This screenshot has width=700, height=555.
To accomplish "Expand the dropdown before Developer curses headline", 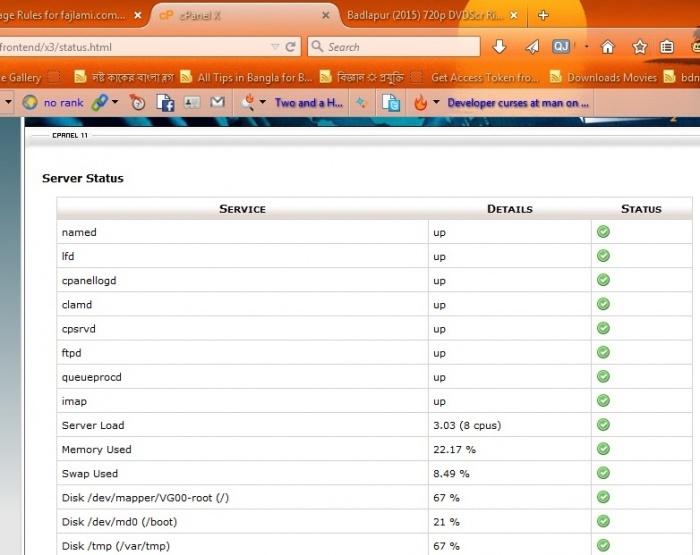I will point(436,102).
